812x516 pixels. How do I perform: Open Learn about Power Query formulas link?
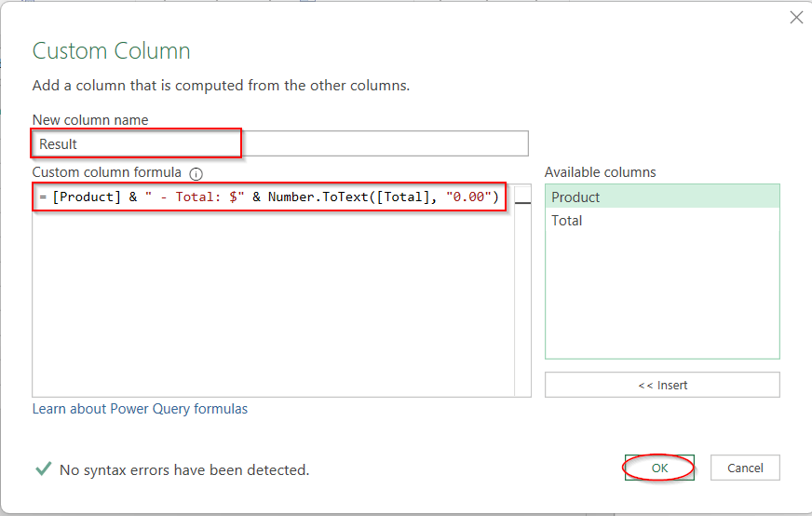140,409
